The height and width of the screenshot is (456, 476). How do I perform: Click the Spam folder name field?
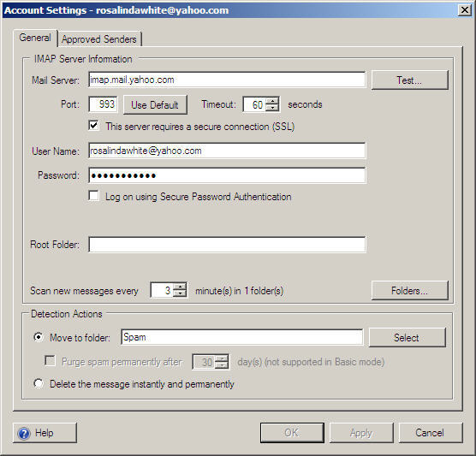click(x=242, y=337)
